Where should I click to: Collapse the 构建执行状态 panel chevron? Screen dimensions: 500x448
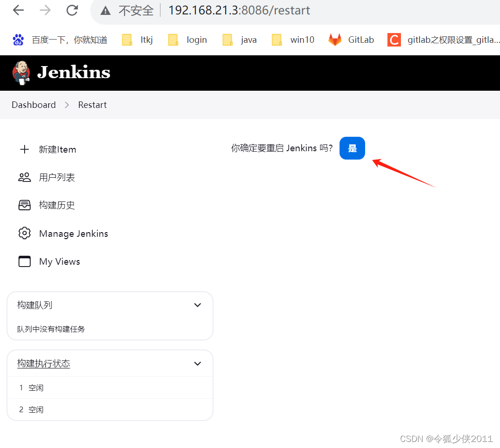pos(198,363)
